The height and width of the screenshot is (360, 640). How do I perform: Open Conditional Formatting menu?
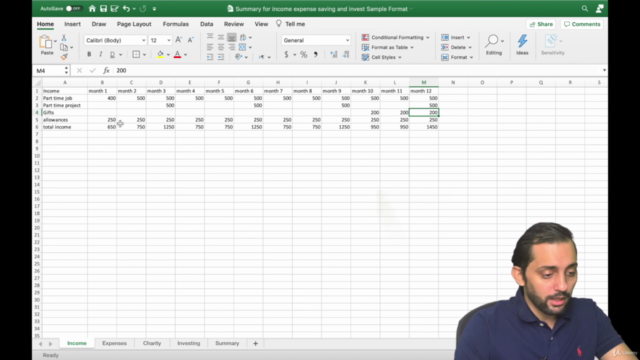tap(396, 37)
